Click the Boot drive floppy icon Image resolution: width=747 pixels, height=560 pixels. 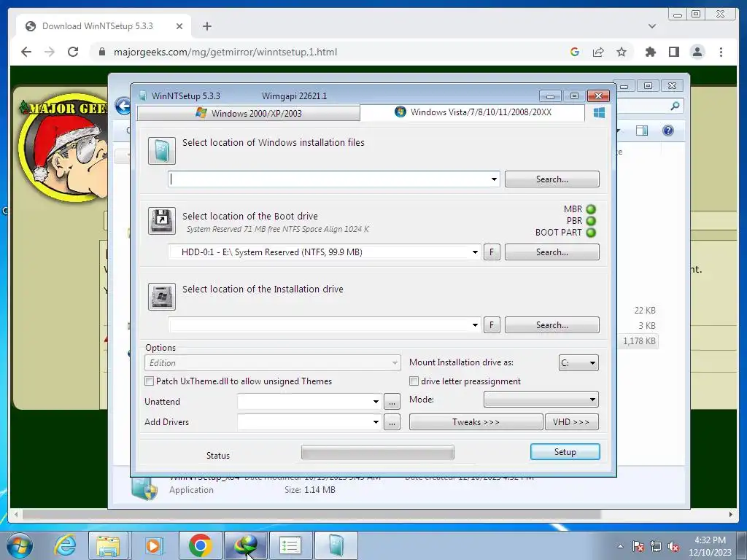(x=161, y=220)
